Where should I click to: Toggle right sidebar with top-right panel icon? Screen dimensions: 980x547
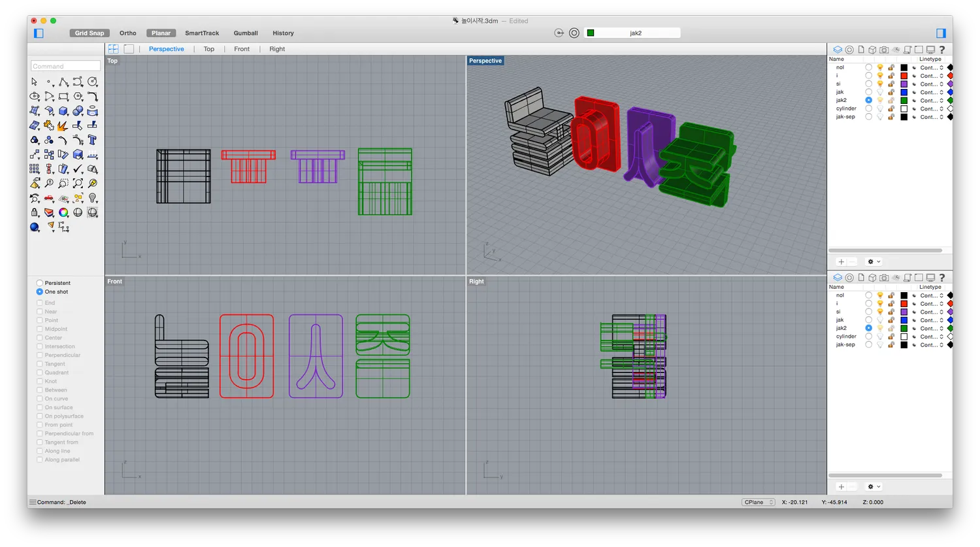[941, 33]
